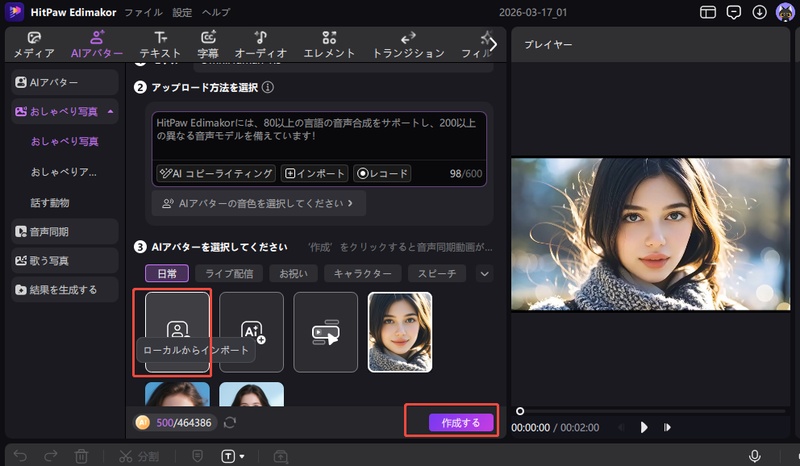This screenshot has height=466, width=800.
Task: Click the 分割 split tool
Action: click(139, 456)
